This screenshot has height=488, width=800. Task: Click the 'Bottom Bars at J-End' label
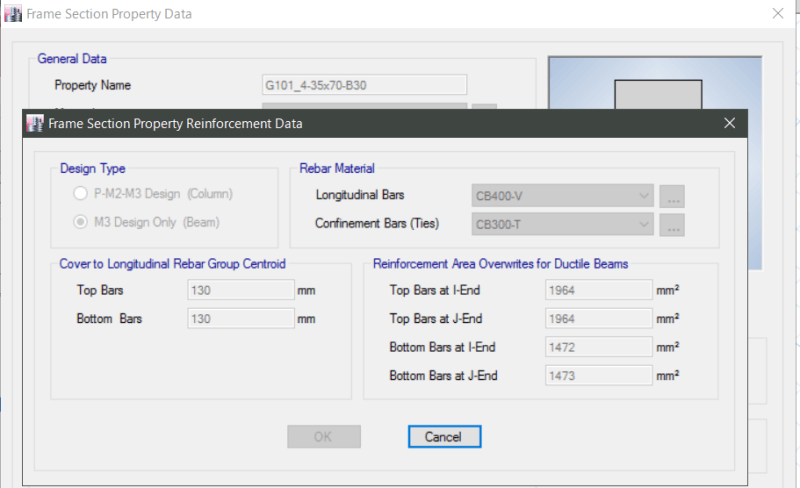(443, 376)
